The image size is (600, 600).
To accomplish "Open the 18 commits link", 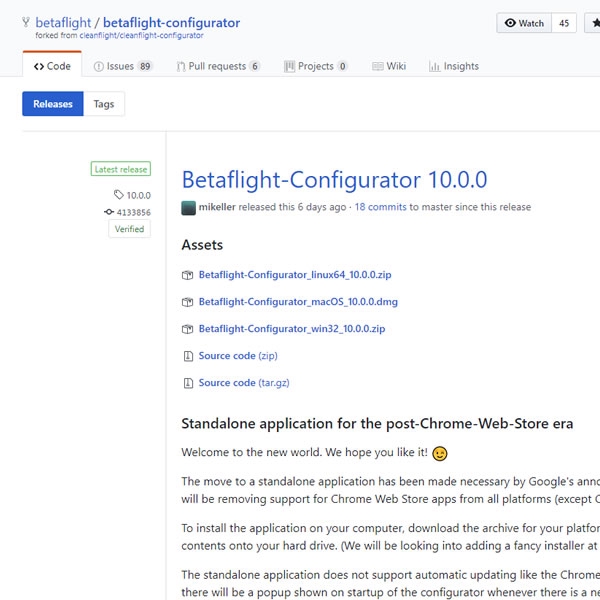I will point(380,207).
